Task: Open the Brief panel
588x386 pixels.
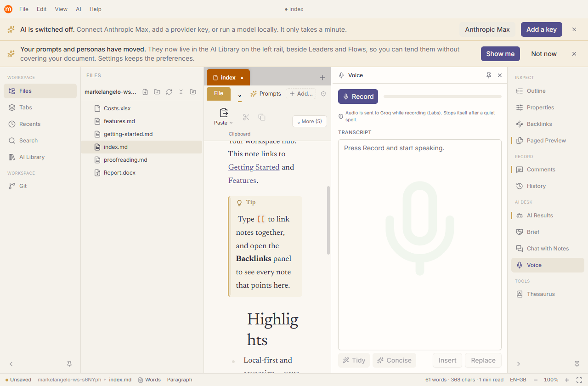Action: (x=548, y=232)
